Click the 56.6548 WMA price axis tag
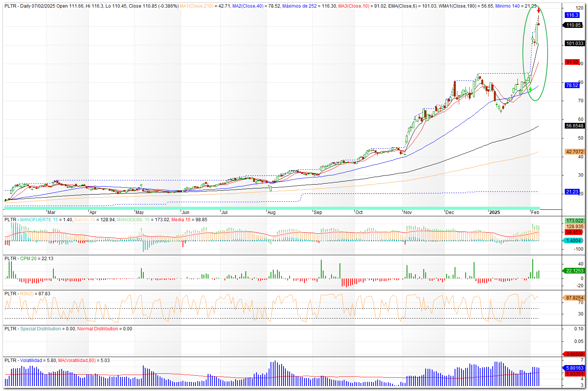Screen dimensions: 588x391 click(574, 126)
